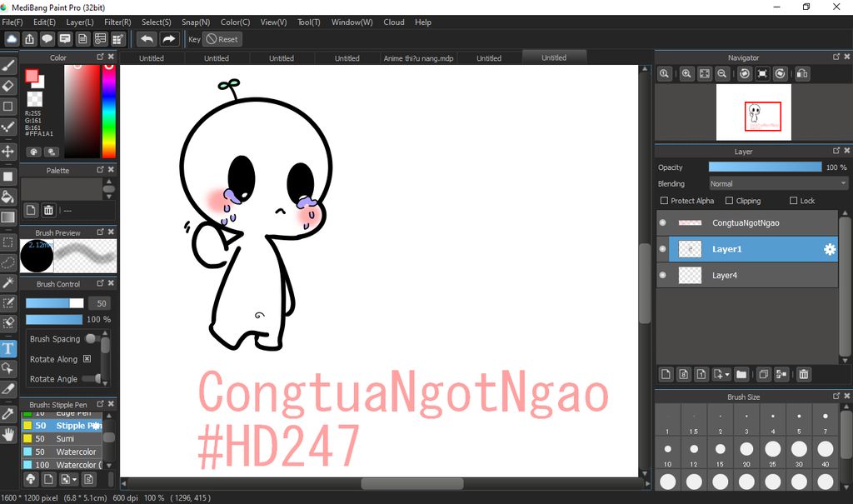Image resolution: width=853 pixels, height=504 pixels.
Task: Click the share export icon in toolbar
Action: click(x=29, y=39)
